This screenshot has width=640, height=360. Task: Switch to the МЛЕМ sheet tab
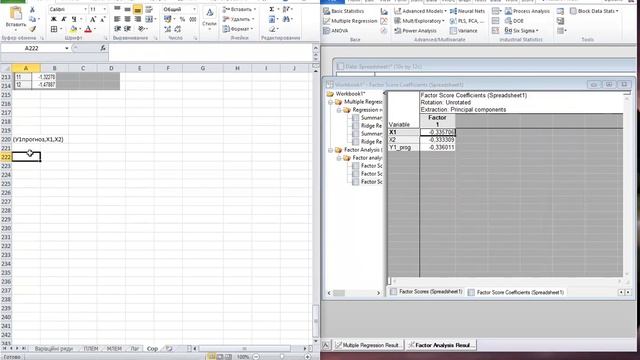pyautogui.click(x=114, y=349)
